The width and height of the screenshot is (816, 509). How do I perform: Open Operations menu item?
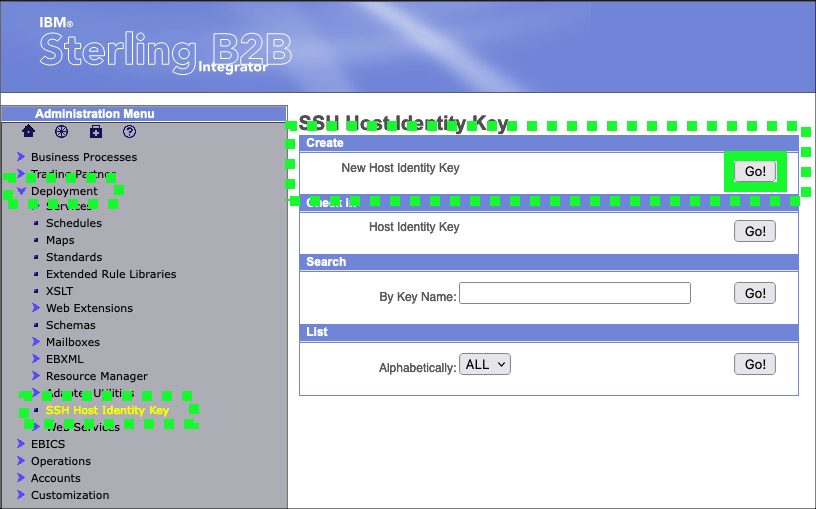point(61,461)
